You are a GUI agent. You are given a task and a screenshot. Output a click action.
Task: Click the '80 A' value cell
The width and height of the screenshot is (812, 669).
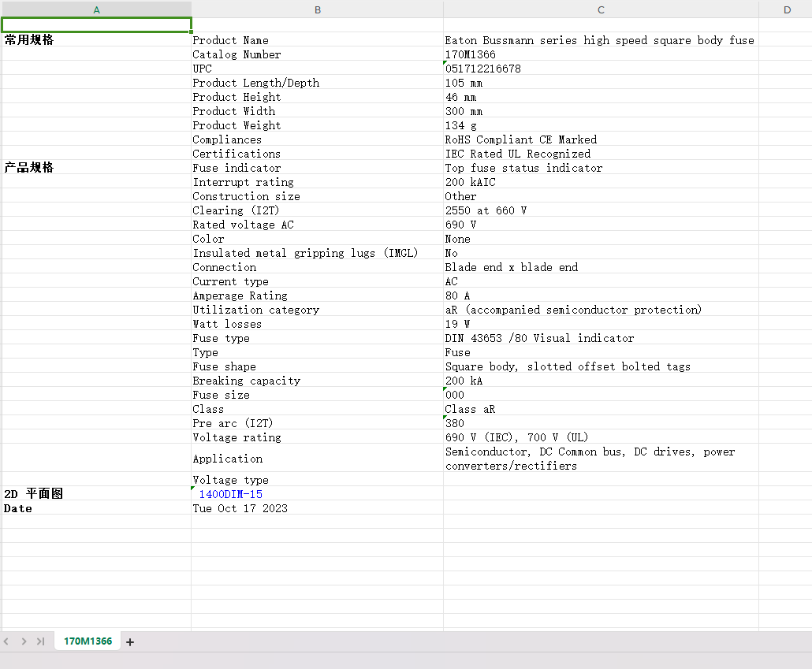click(x=601, y=295)
